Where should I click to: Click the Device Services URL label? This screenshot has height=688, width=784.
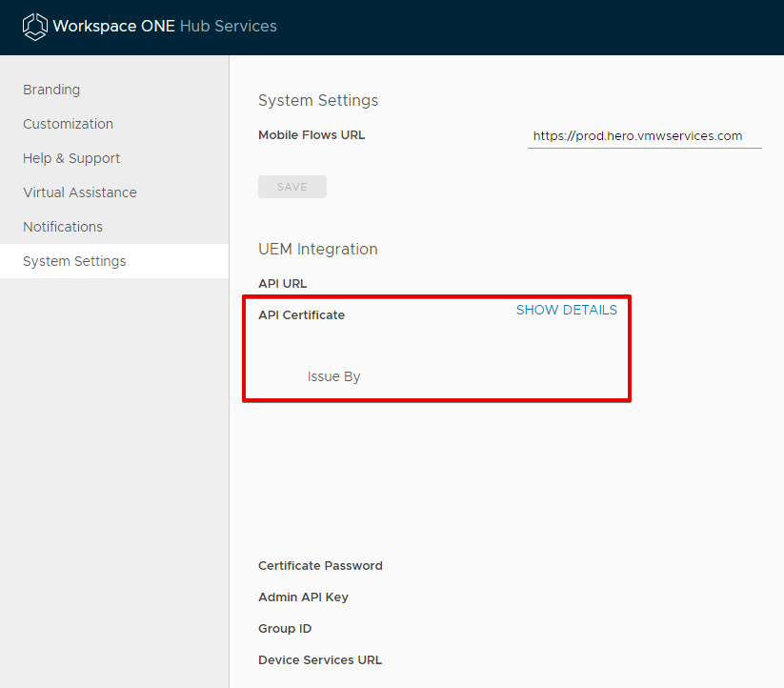click(320, 660)
